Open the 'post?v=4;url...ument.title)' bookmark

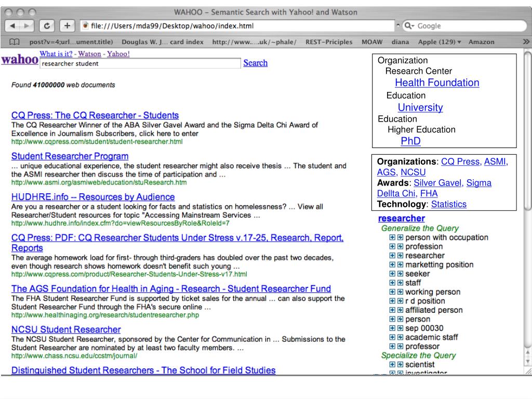[71, 42]
